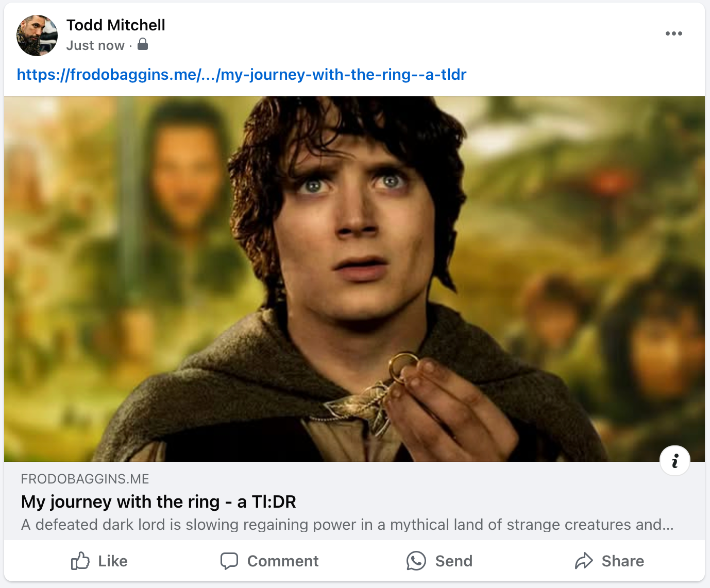Viewport: 710px width, 588px height.
Task: Open the three-dots post options menu
Action: (673, 34)
